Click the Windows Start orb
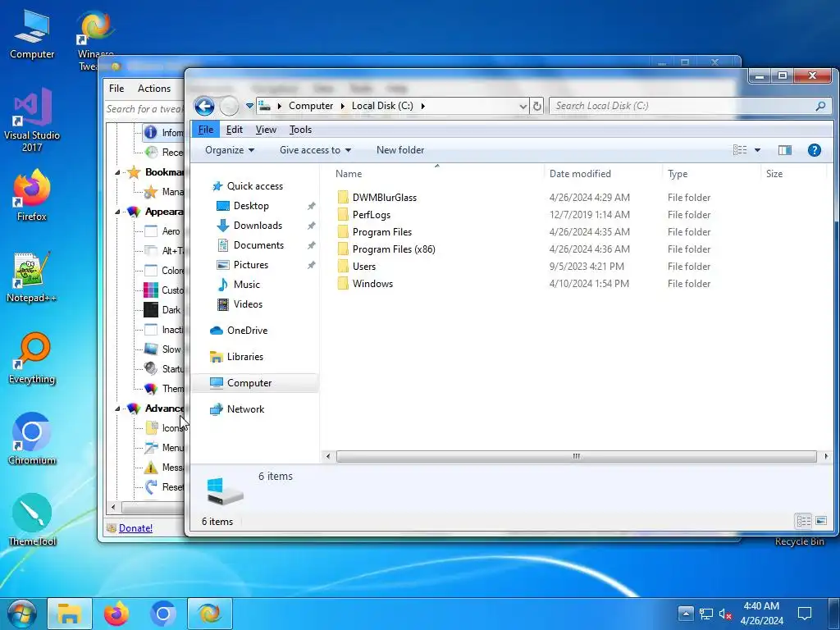This screenshot has height=630, width=840. point(21,614)
